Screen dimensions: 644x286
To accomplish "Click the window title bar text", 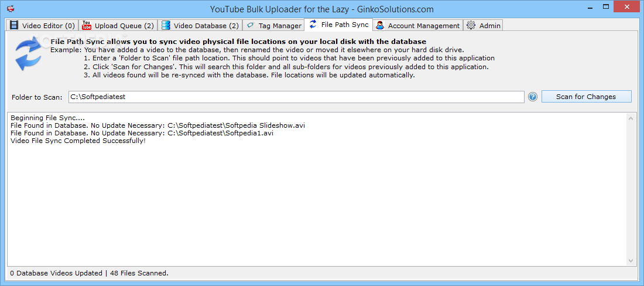I will (321, 9).
